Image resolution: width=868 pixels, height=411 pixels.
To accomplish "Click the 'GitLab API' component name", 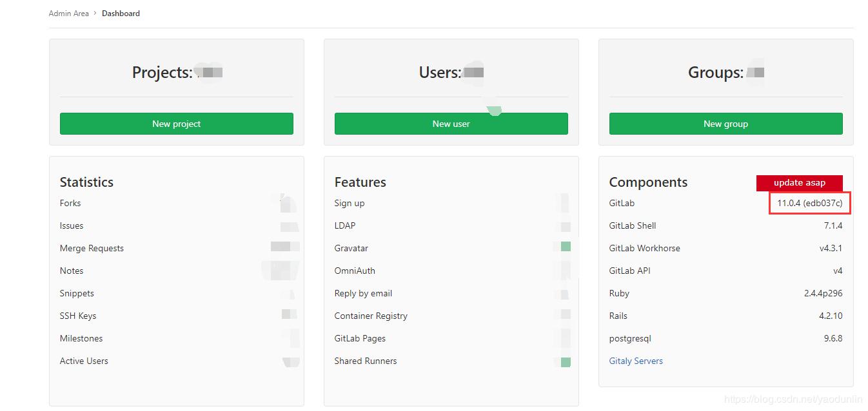I will click(630, 271).
